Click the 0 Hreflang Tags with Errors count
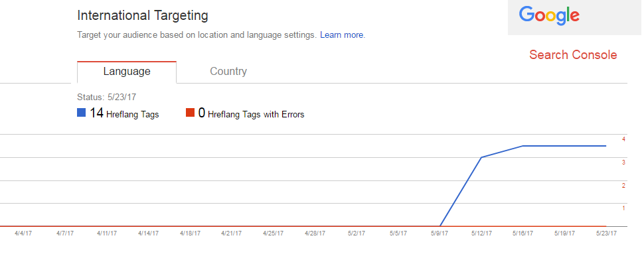This screenshot has height=264, width=644. (x=202, y=113)
